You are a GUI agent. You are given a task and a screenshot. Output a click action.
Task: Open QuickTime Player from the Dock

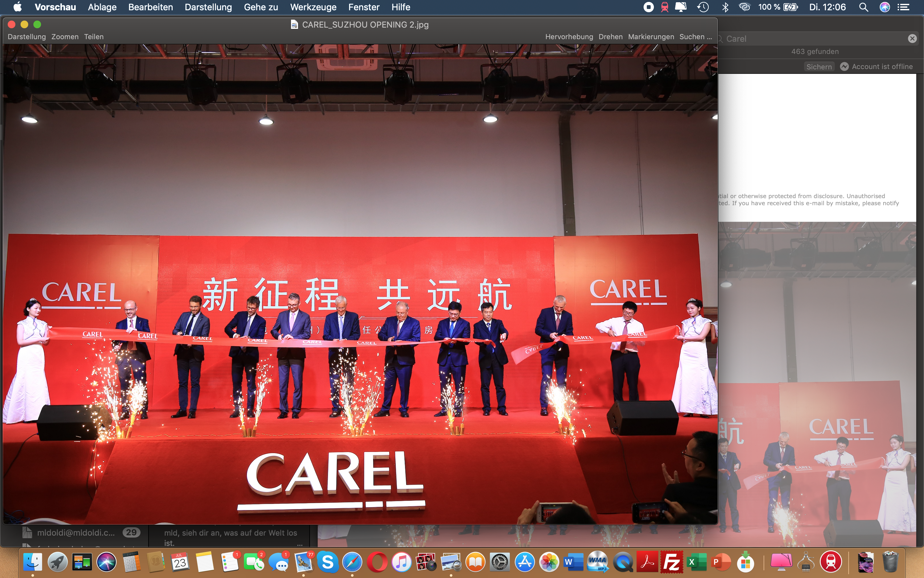622,562
